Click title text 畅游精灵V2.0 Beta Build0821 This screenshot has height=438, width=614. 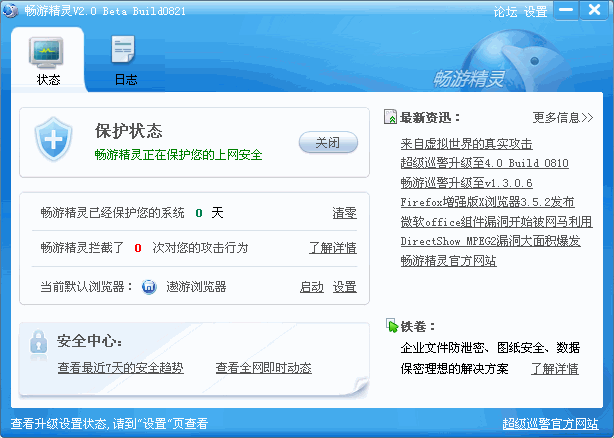[105, 11]
